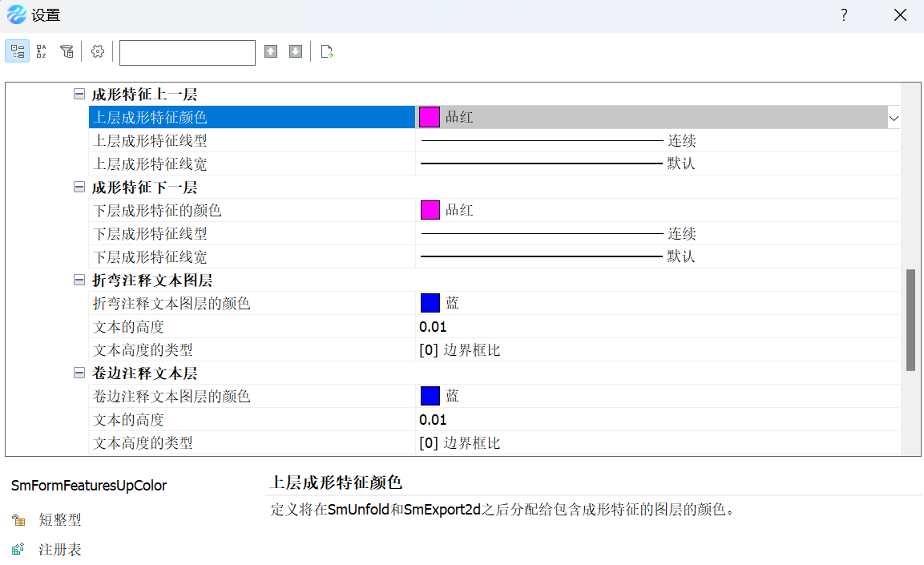
Task: Select the 文本高度的类型 边界框比 value under 折弯注释
Action: (x=460, y=350)
